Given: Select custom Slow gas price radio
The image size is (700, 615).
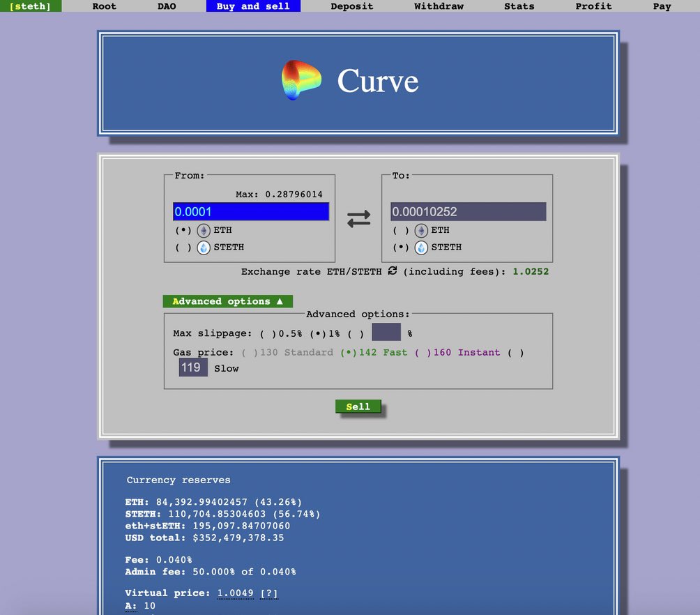Looking at the screenshot, I should click(x=516, y=353).
